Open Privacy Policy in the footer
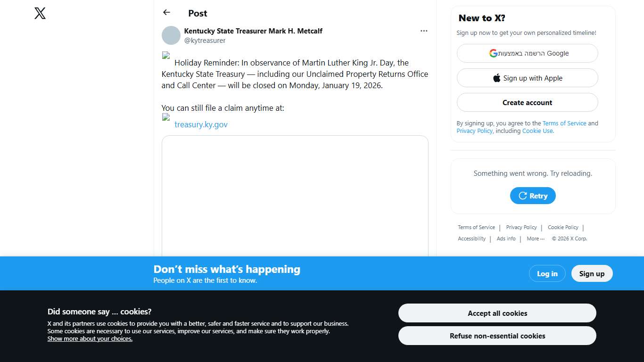The width and height of the screenshot is (644, 362). pos(521,228)
